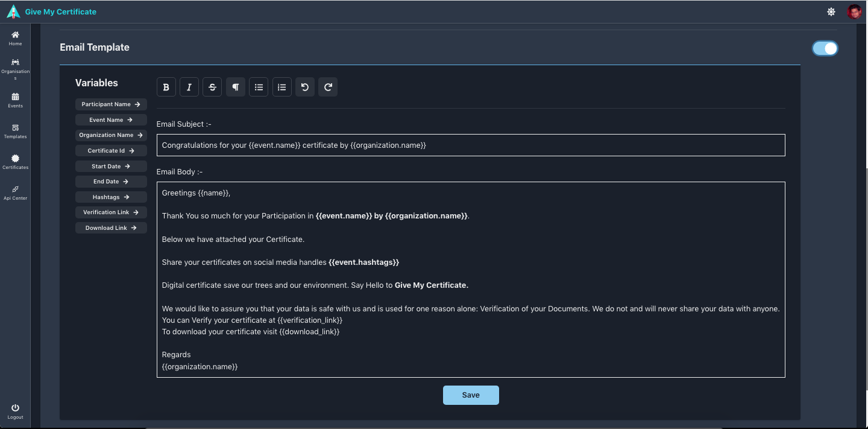
Task: Insert a numbered list
Action: click(x=281, y=87)
